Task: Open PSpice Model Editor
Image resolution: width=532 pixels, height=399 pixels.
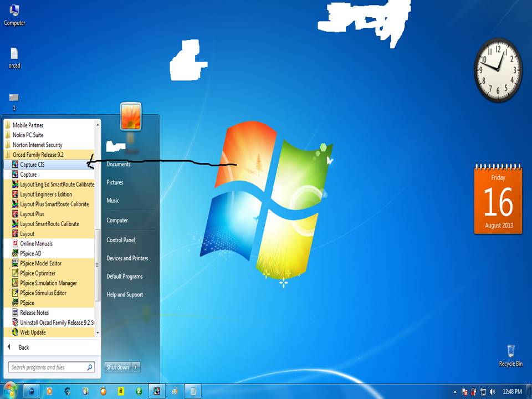Action: [x=49, y=263]
